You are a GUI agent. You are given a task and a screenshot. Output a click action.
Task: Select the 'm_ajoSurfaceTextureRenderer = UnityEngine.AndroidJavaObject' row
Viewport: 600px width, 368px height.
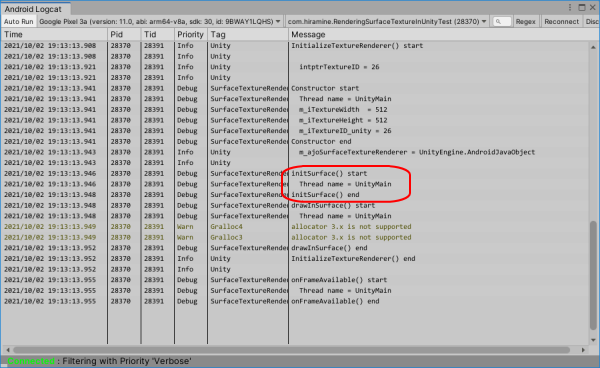coord(295,152)
